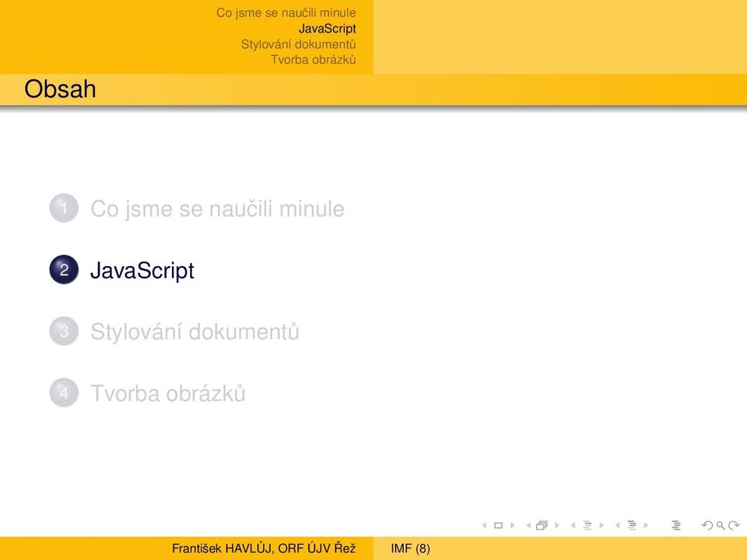This screenshot has width=747, height=560.
Task: Open 'Tvorba obrázků' header navigation link
Action: point(313,60)
